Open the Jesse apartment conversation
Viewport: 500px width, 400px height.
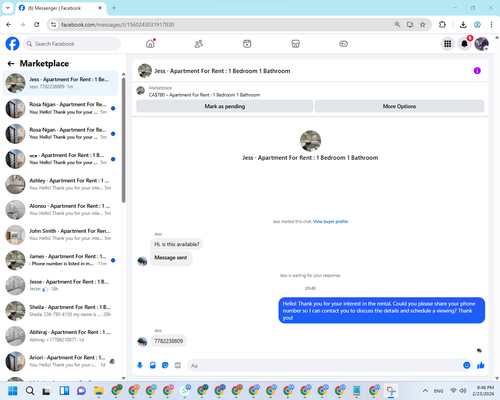click(x=60, y=285)
